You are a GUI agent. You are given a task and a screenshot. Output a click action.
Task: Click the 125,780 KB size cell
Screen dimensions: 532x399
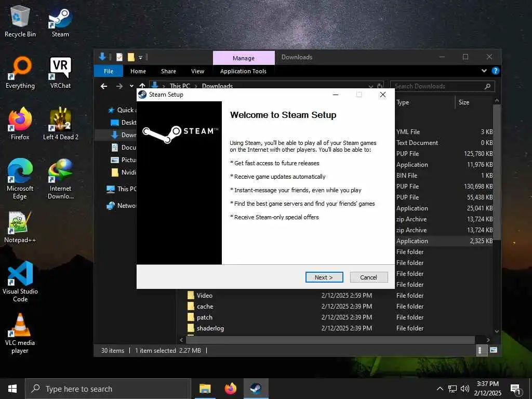478,154
